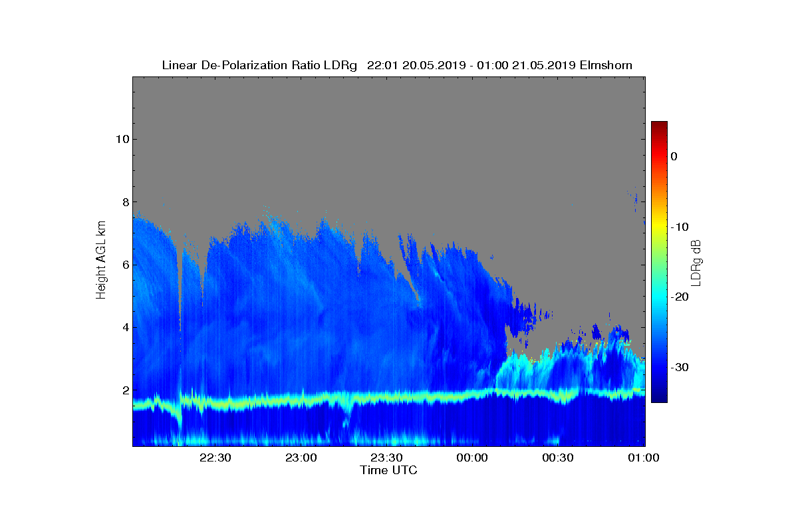Click the 'Time UTC' x-axis label
Viewport: 798px width, 532px height.
(x=389, y=470)
